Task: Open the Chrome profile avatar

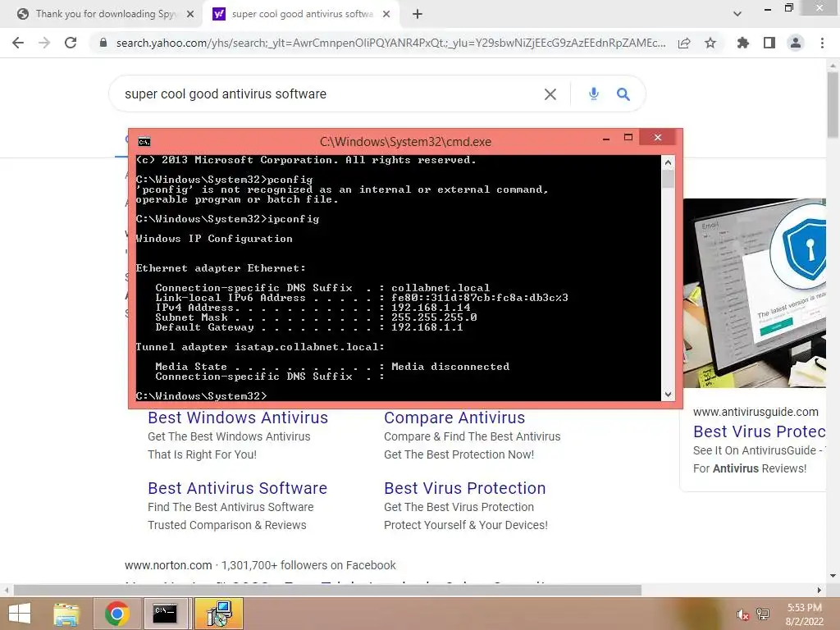Action: [x=796, y=43]
